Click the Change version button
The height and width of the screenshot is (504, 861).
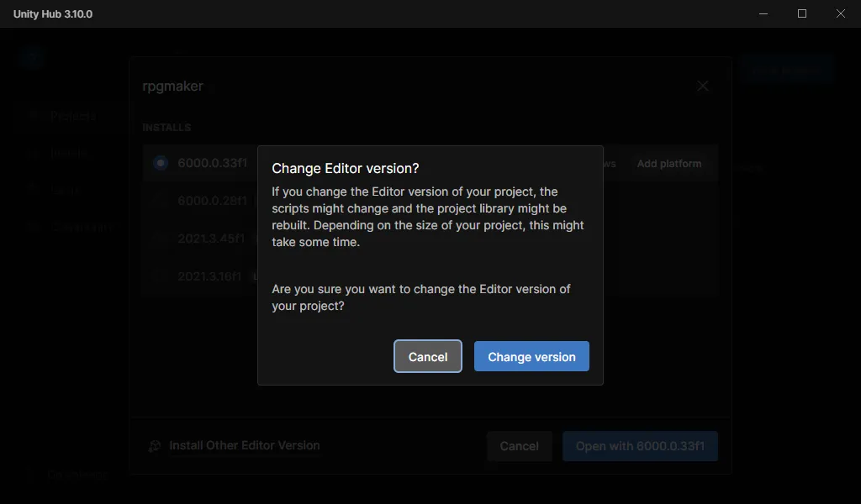coord(531,356)
